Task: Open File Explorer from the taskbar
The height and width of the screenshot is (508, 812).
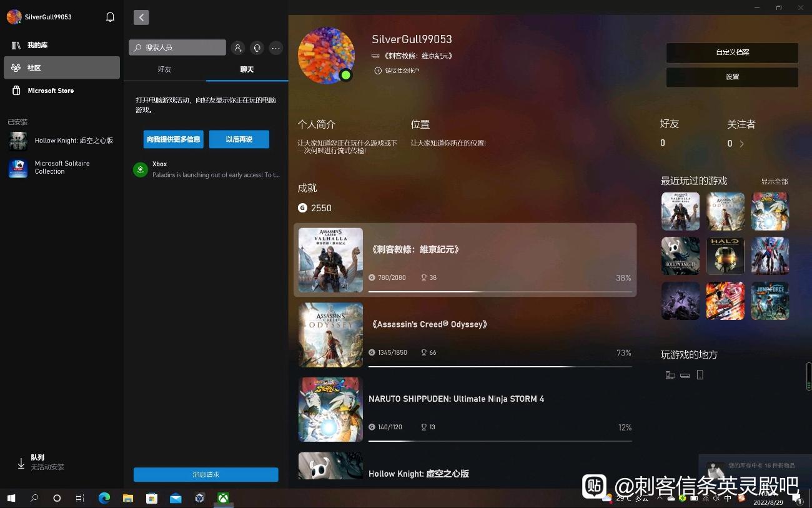Action: (128, 498)
